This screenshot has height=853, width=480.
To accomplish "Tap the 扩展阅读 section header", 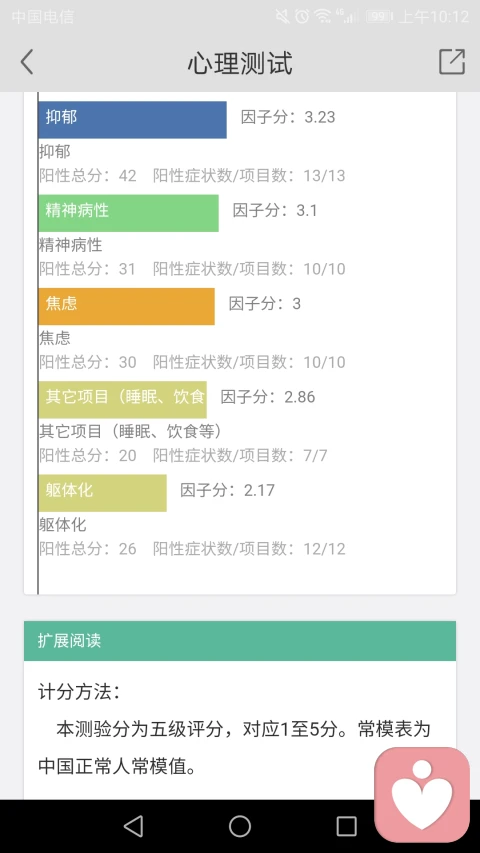I will point(240,641).
